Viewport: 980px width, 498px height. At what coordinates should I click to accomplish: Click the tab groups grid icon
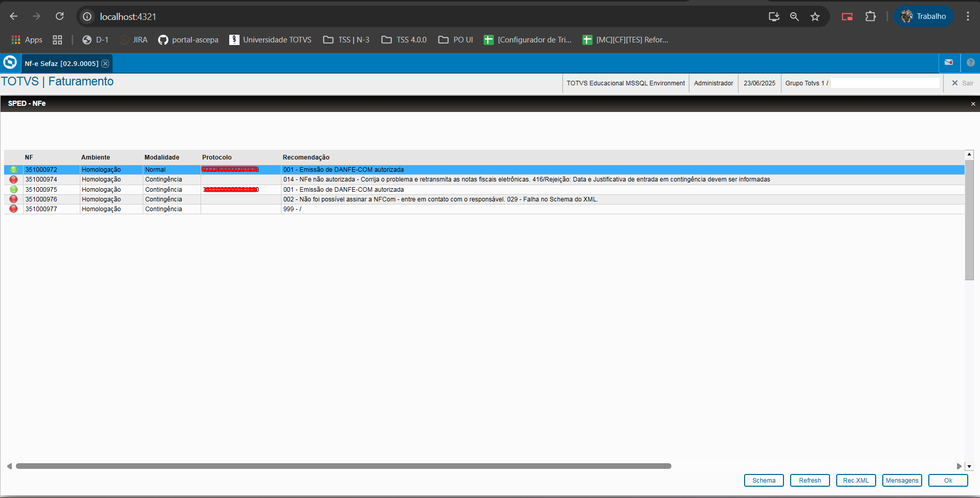(57, 40)
